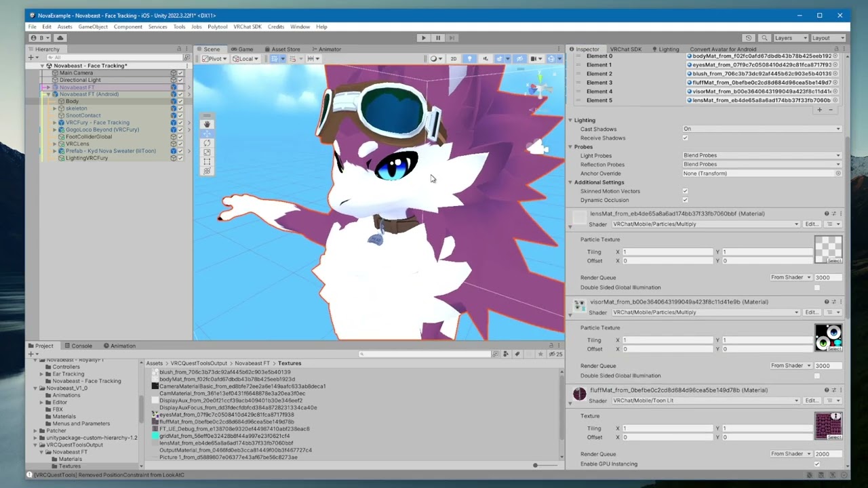Open the GameObject menu
The height and width of the screenshot is (488, 868).
pos(93,27)
